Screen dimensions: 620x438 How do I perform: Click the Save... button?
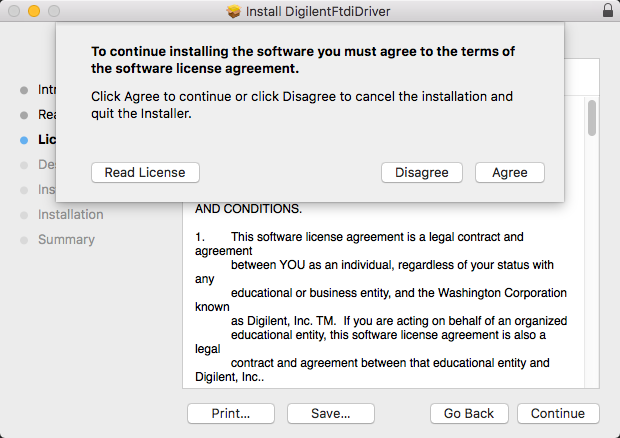[331, 413]
